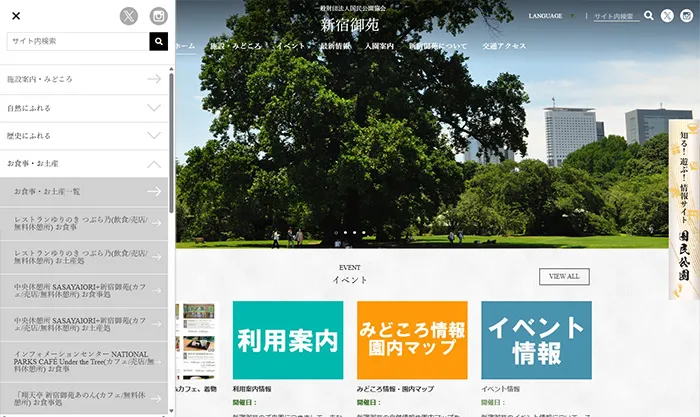Screen dimensions: 700x417
Task: Collapse the お食事・お土産 section chevron
Action: 154,163
